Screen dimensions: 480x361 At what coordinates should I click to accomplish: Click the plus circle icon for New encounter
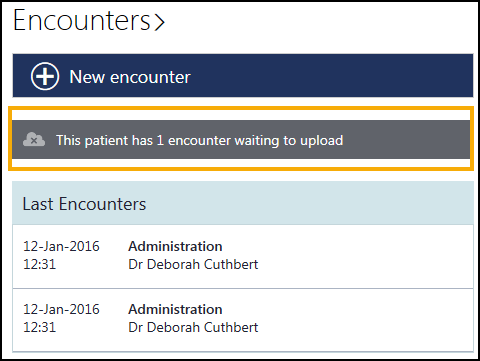coord(45,76)
